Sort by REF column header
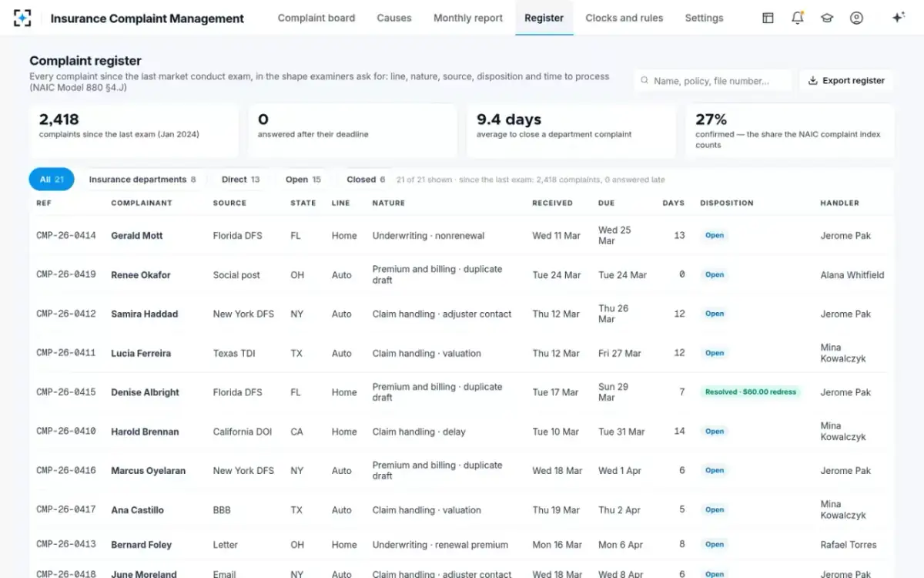The height and width of the screenshot is (578, 924). coord(44,203)
